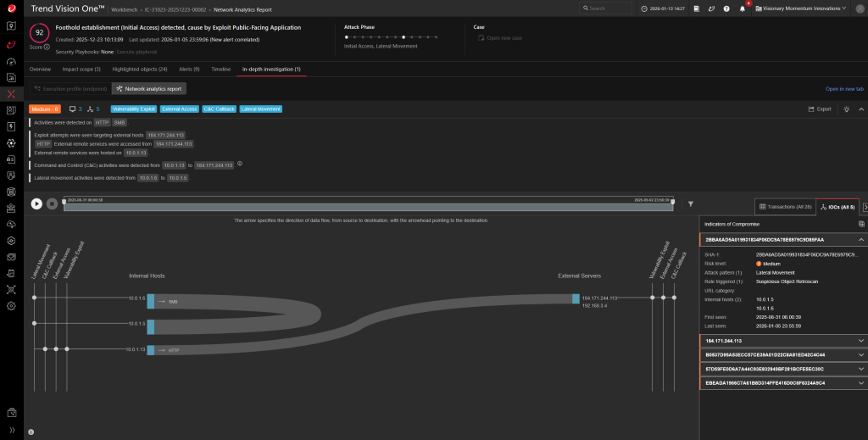Viewport: 868px width, 440px height.
Task: Open the help question mark icon
Action: point(726,8)
